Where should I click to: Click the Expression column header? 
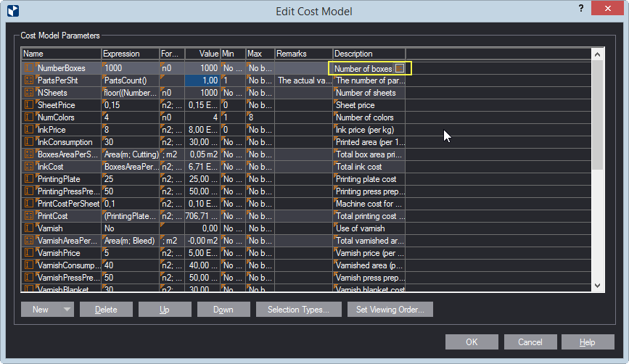point(131,54)
